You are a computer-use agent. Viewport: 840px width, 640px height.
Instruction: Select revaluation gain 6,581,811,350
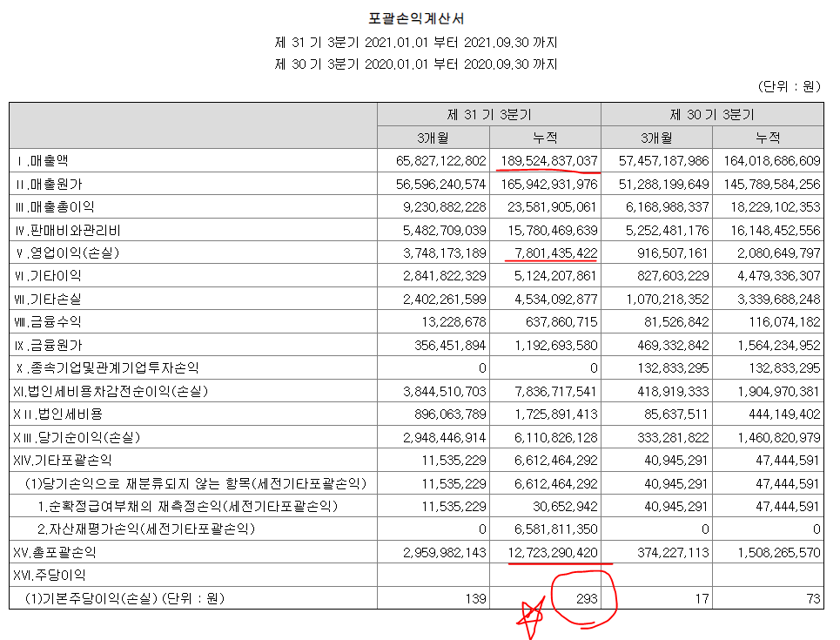click(555, 529)
